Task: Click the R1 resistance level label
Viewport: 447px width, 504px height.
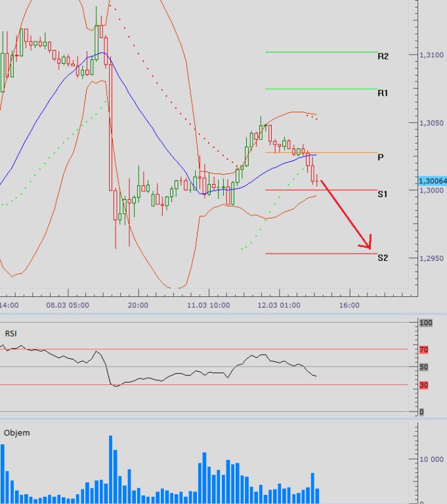Action: pyautogui.click(x=383, y=93)
